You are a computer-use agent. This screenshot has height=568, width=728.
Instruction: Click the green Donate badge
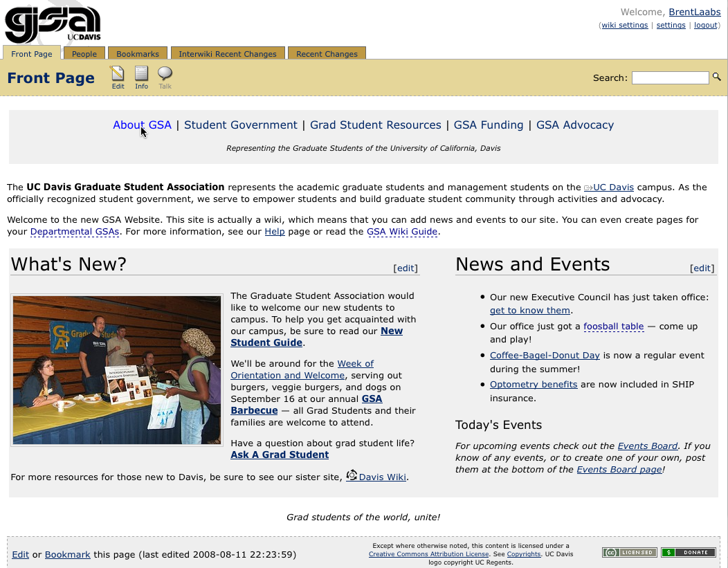[x=688, y=552]
